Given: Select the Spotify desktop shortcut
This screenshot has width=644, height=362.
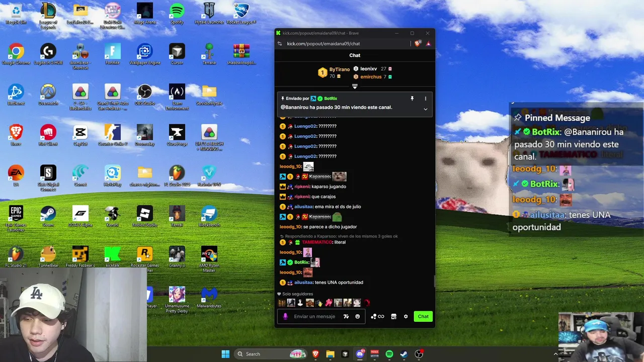Looking at the screenshot, I should tap(177, 14).
